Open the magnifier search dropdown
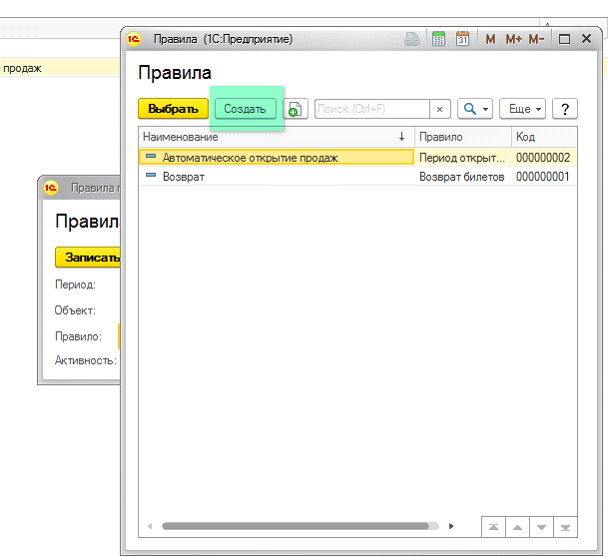This screenshot has width=608, height=557. pyautogui.click(x=475, y=109)
